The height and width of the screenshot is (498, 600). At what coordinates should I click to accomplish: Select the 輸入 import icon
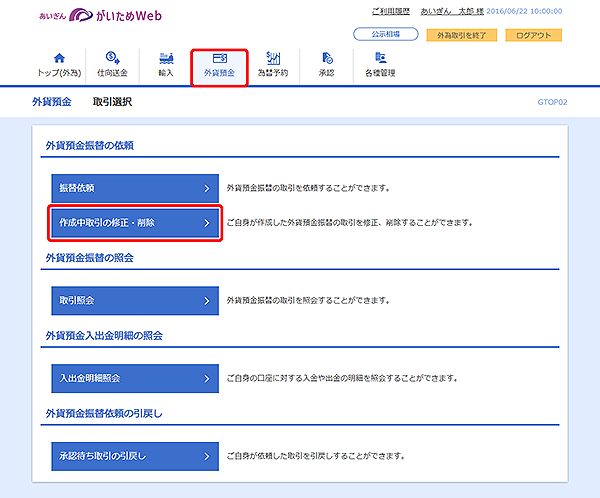tap(165, 59)
